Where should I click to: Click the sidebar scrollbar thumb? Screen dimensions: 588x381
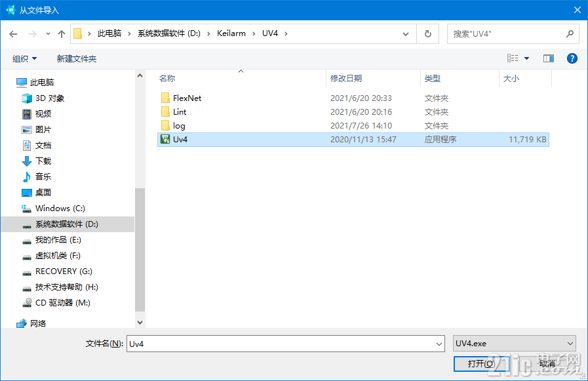tap(140, 249)
